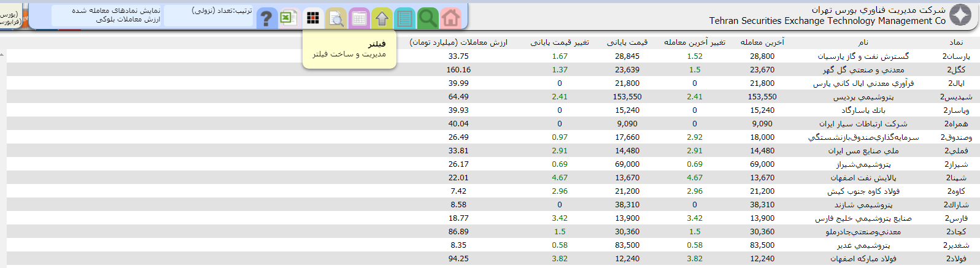
Task: Click the last trade price 18,000
Action: [x=762, y=137]
